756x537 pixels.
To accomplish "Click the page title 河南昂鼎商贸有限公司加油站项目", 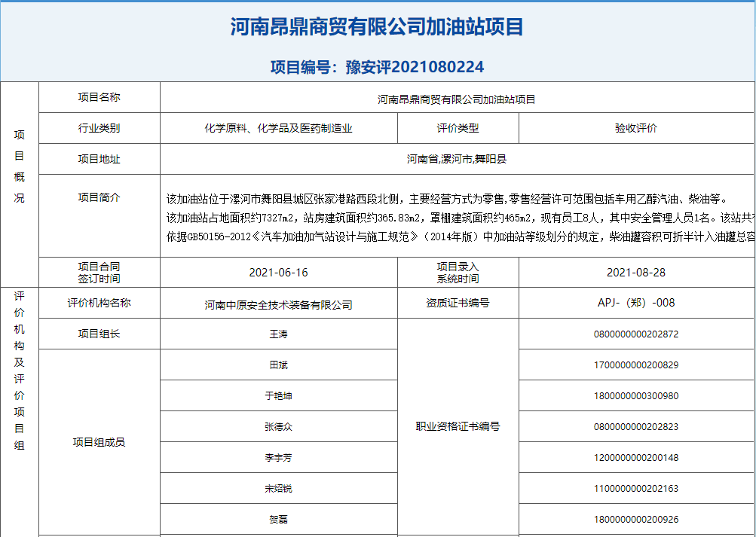I will [x=377, y=26].
